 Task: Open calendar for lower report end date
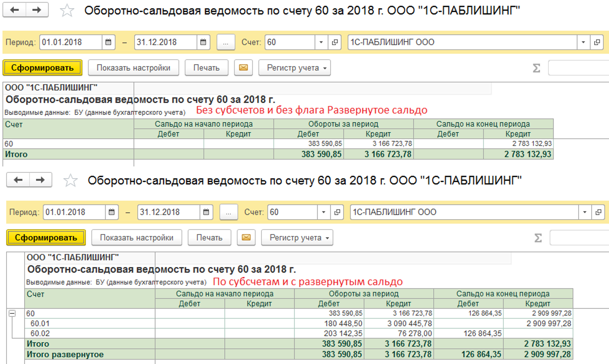pos(206,212)
